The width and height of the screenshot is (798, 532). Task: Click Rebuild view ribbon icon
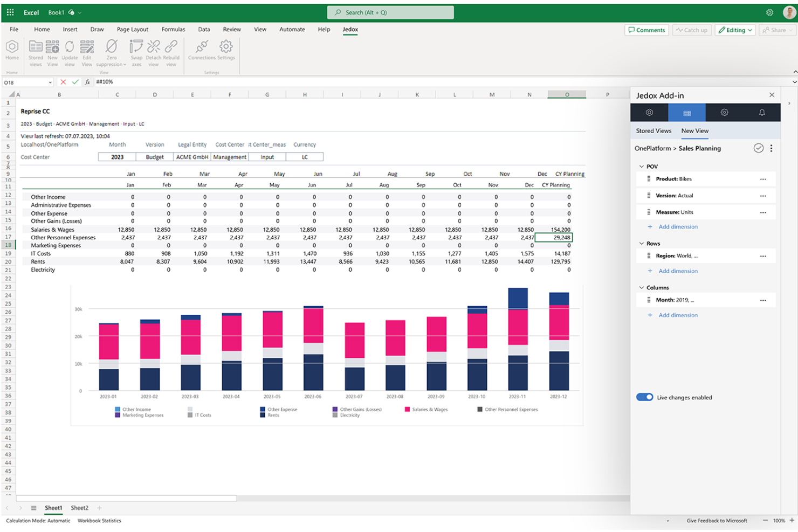[x=171, y=53]
